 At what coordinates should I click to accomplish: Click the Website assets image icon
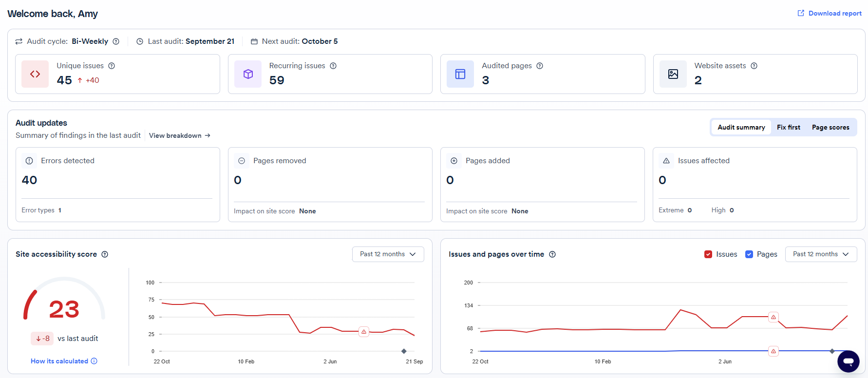[673, 74]
